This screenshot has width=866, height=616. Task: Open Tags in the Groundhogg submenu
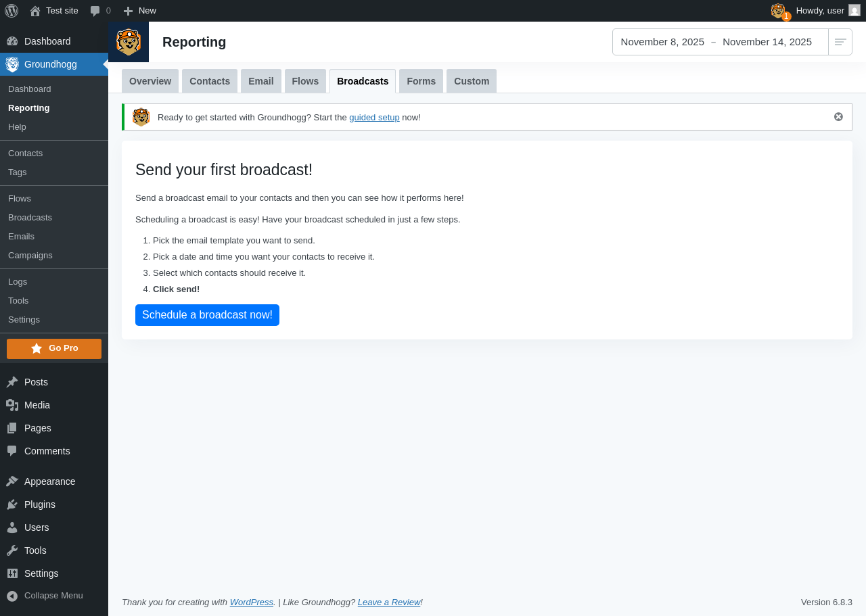(x=18, y=172)
